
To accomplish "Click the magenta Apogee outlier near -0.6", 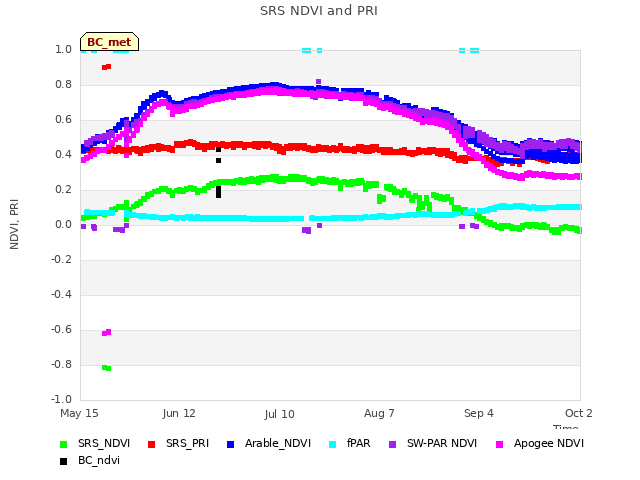I will (x=107, y=333).
